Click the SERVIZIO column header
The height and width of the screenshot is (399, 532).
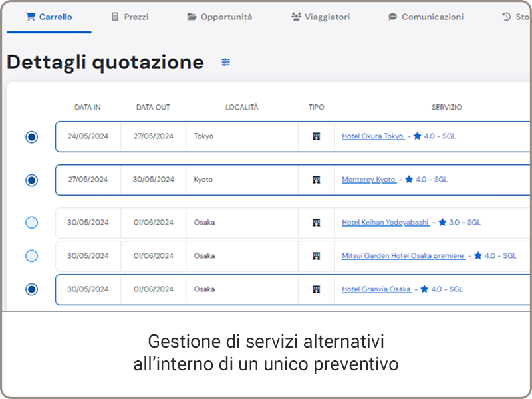[x=446, y=107]
